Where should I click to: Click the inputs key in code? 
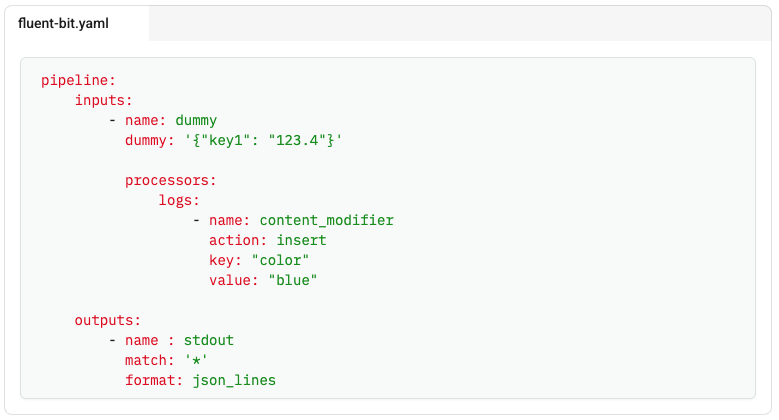(103, 100)
